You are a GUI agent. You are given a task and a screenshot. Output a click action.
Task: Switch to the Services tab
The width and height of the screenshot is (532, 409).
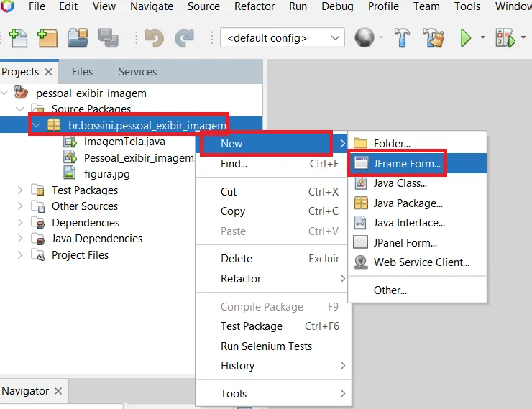tap(137, 72)
